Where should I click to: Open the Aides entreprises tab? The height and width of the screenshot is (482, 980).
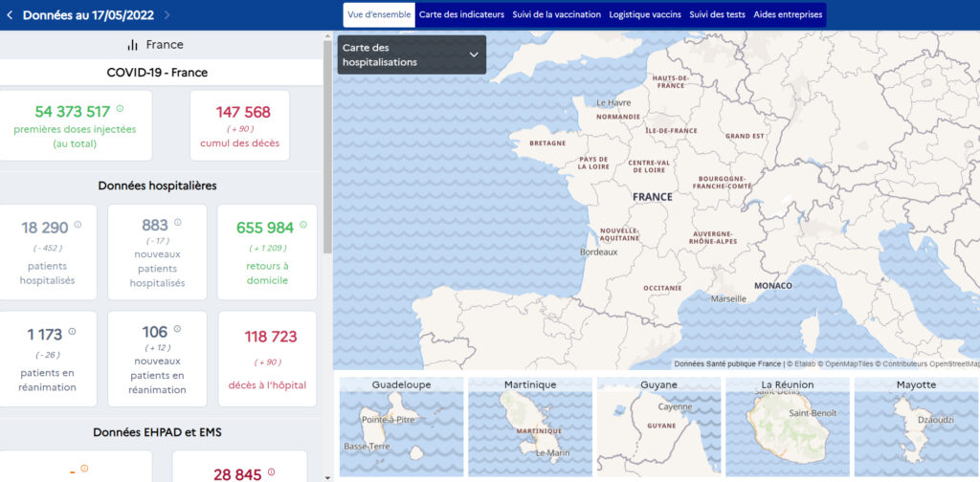pyautogui.click(x=788, y=15)
